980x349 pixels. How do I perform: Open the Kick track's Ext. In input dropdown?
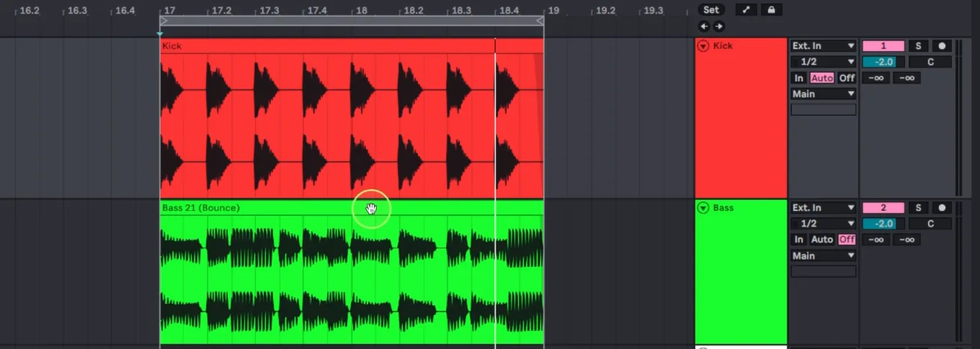coord(824,46)
